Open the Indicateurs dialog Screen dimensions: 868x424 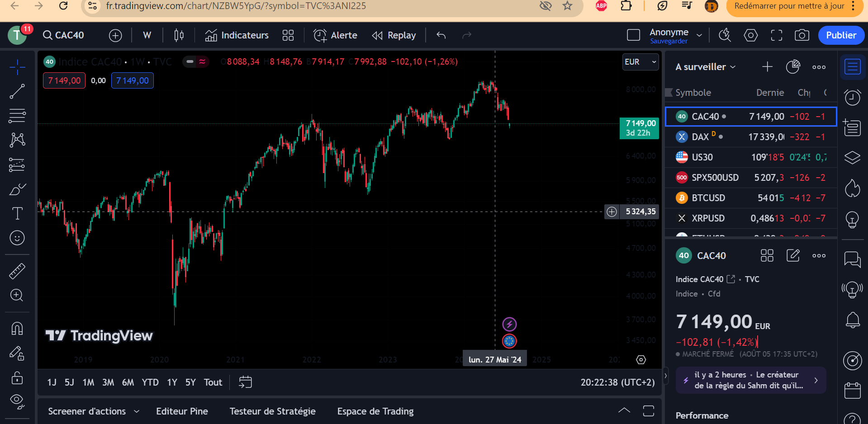pos(237,35)
